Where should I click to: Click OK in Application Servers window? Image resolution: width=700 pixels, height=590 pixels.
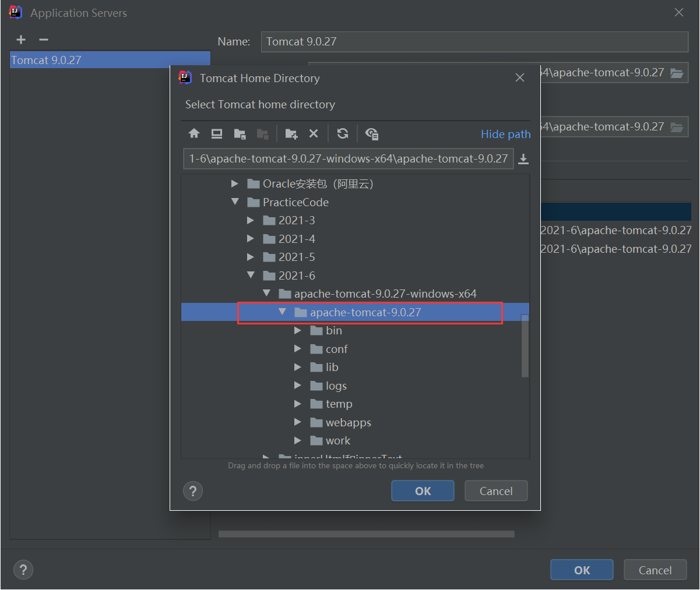click(x=582, y=570)
